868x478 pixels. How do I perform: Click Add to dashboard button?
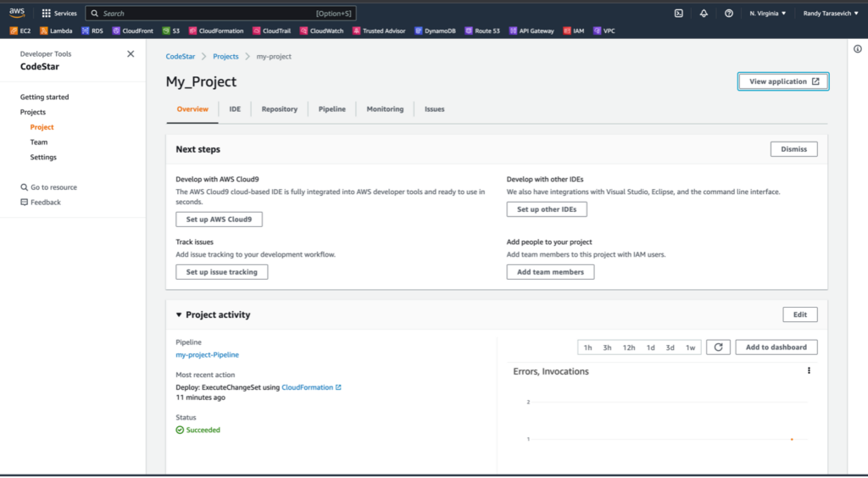pos(776,347)
